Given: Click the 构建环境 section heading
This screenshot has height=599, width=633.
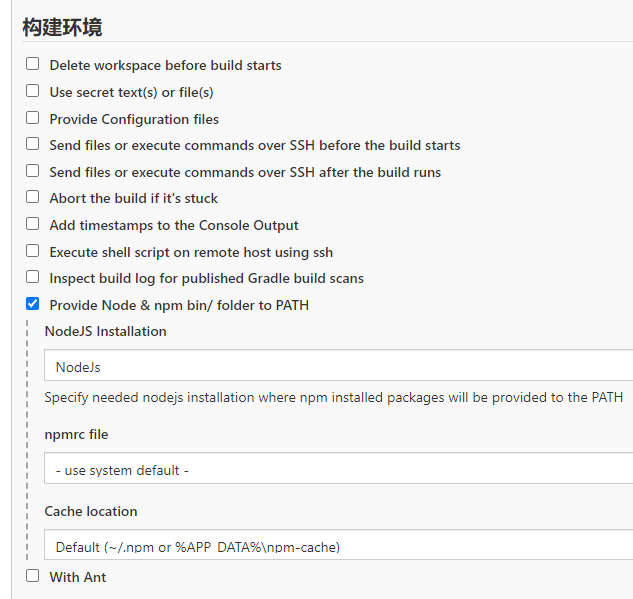Looking at the screenshot, I should coord(62,27).
